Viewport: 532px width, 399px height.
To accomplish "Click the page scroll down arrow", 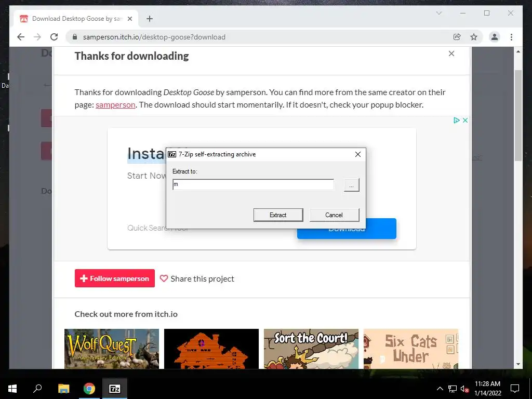I will tap(518, 364).
